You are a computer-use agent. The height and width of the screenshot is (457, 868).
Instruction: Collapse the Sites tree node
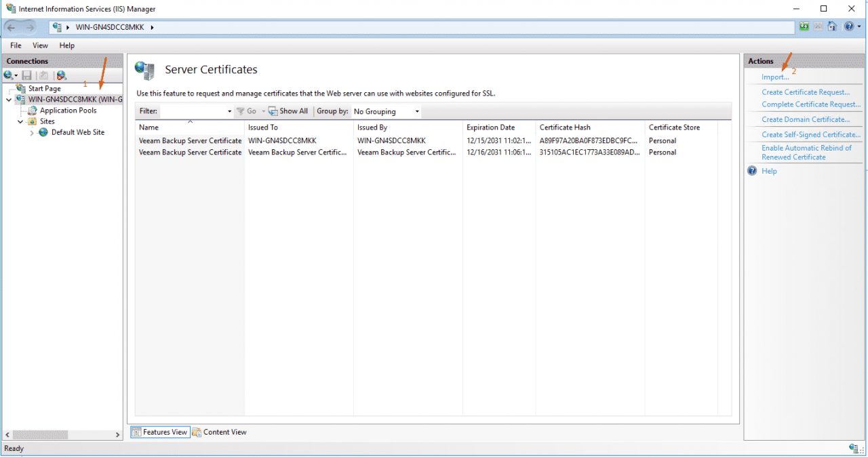[x=20, y=121]
